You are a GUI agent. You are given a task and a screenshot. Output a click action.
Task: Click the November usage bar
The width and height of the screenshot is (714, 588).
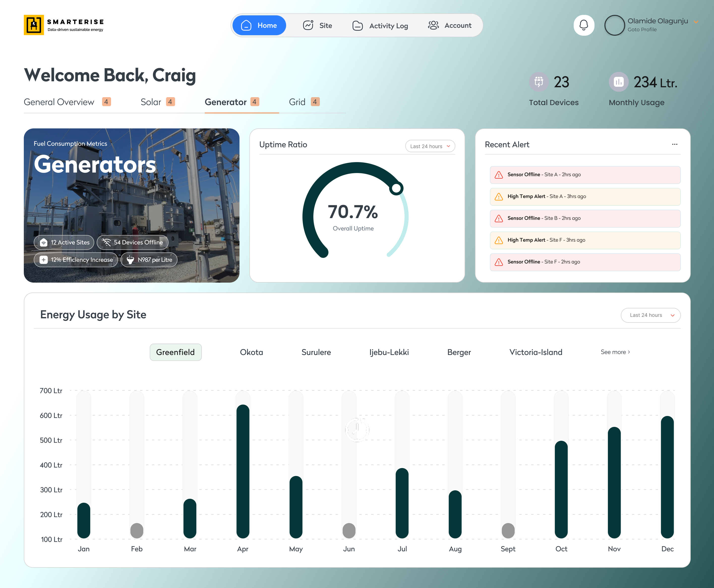(x=614, y=483)
